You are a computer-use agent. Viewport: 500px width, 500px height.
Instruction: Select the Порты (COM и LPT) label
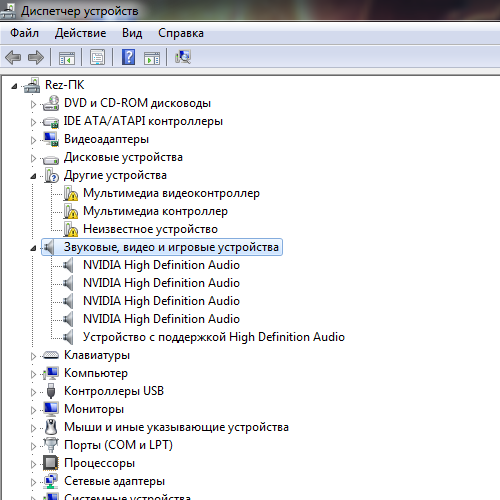click(x=118, y=445)
